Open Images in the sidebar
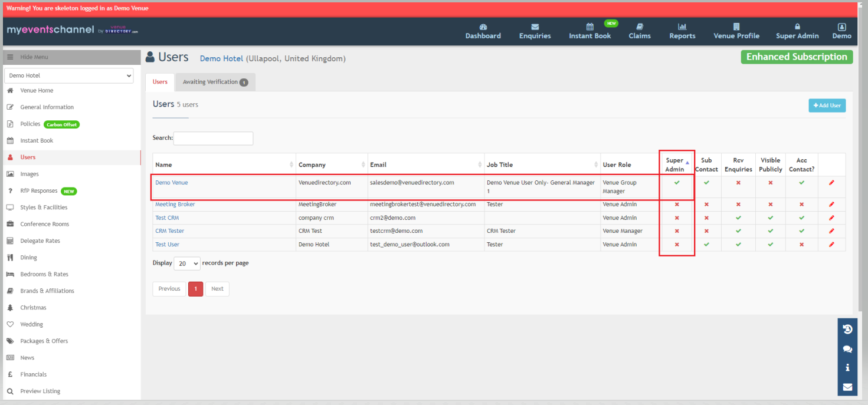Screen dimensions: 868x405 (29, 174)
